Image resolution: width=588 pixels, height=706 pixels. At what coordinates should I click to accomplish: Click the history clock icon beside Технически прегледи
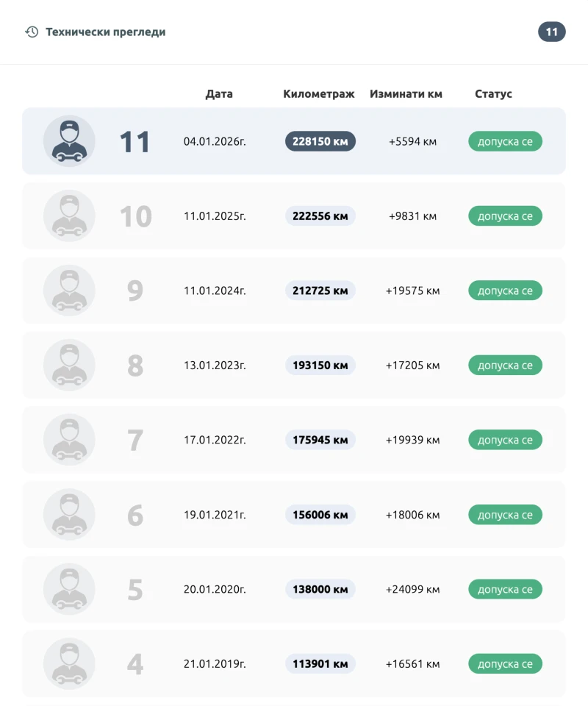pyautogui.click(x=32, y=32)
